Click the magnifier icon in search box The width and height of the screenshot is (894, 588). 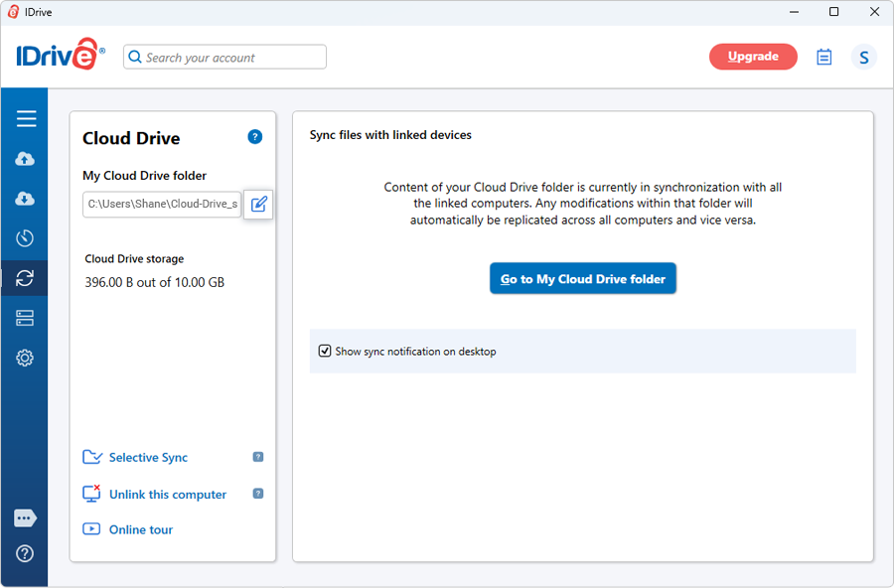click(x=135, y=57)
